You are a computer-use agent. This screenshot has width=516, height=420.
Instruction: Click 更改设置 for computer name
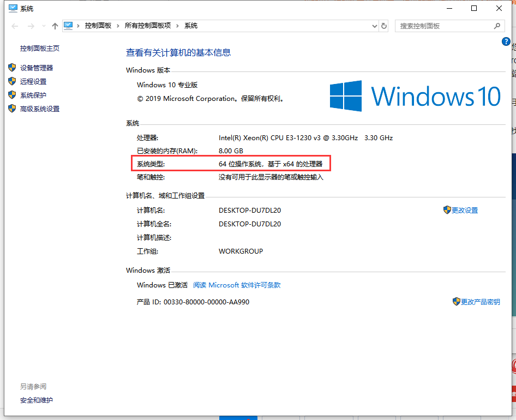click(x=464, y=210)
